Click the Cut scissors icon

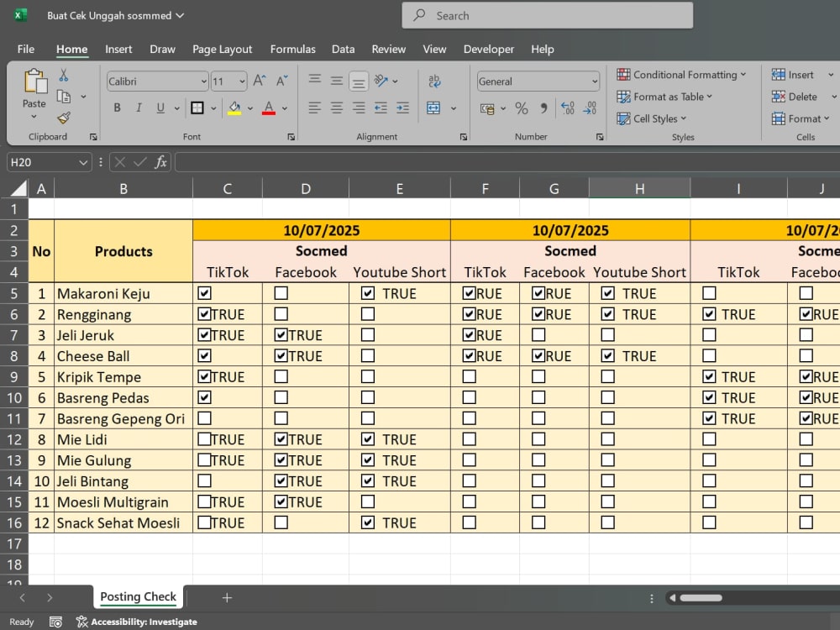click(64, 76)
